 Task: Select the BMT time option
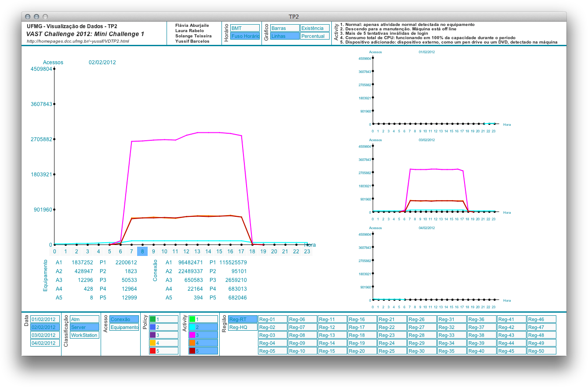tap(245, 28)
